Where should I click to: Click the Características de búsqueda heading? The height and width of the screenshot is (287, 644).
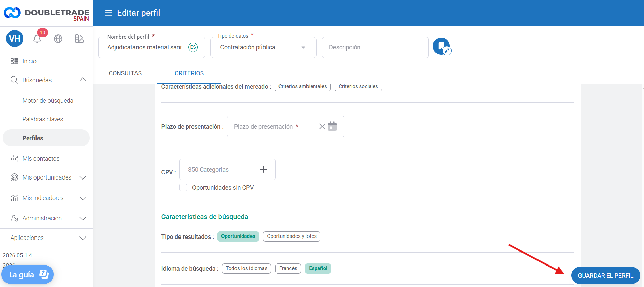coord(205,217)
